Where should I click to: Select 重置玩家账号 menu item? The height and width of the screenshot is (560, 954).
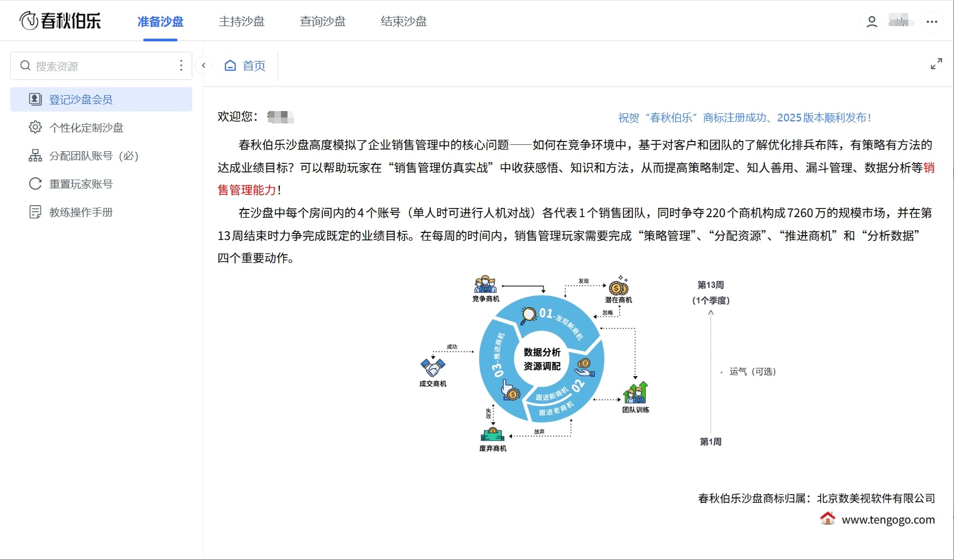[101, 184]
